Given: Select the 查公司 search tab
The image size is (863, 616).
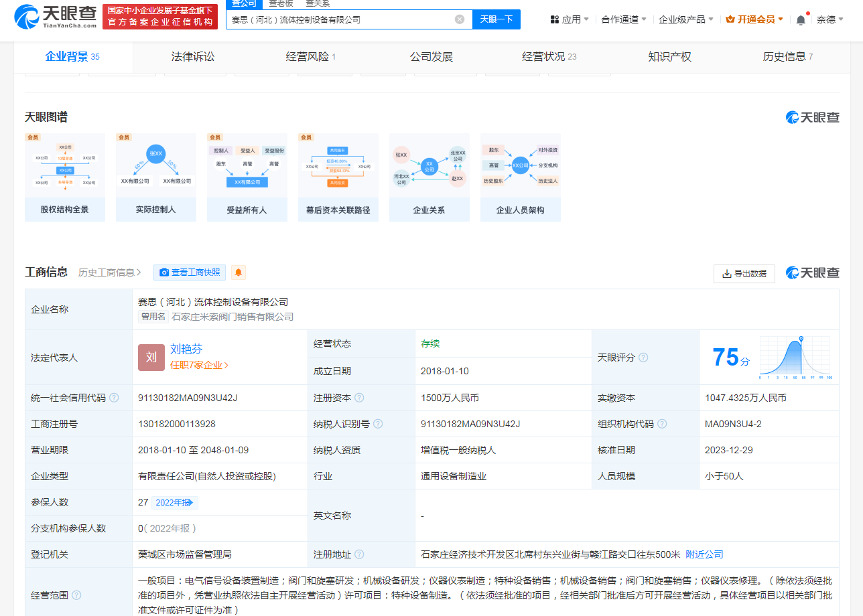Looking at the screenshot, I should click(245, 3).
